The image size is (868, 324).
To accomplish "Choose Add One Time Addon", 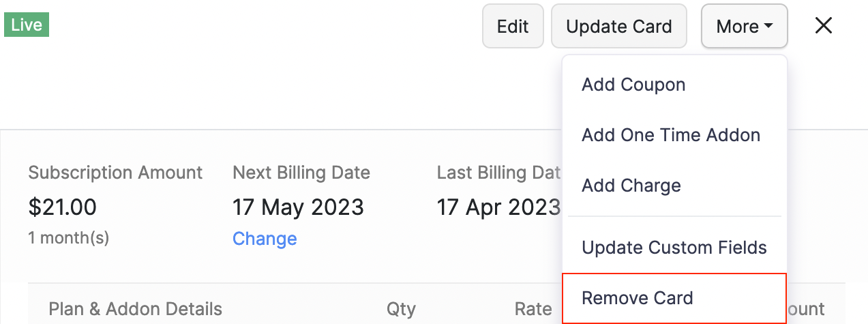I will (671, 135).
